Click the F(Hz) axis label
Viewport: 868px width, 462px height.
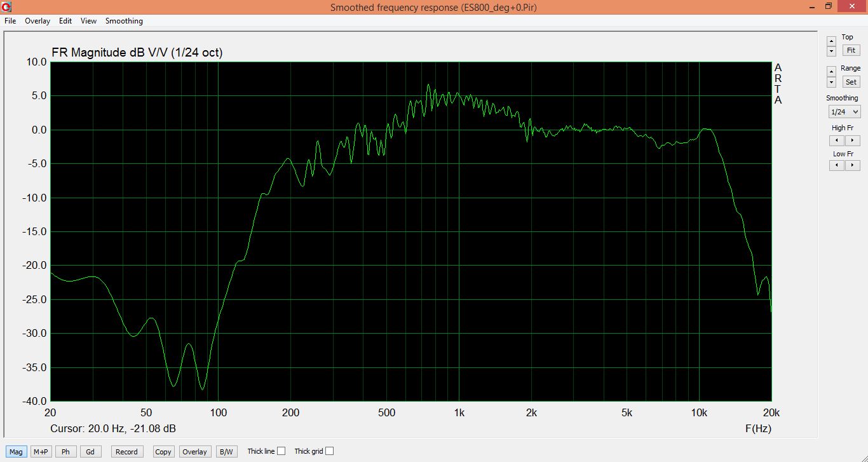758,428
